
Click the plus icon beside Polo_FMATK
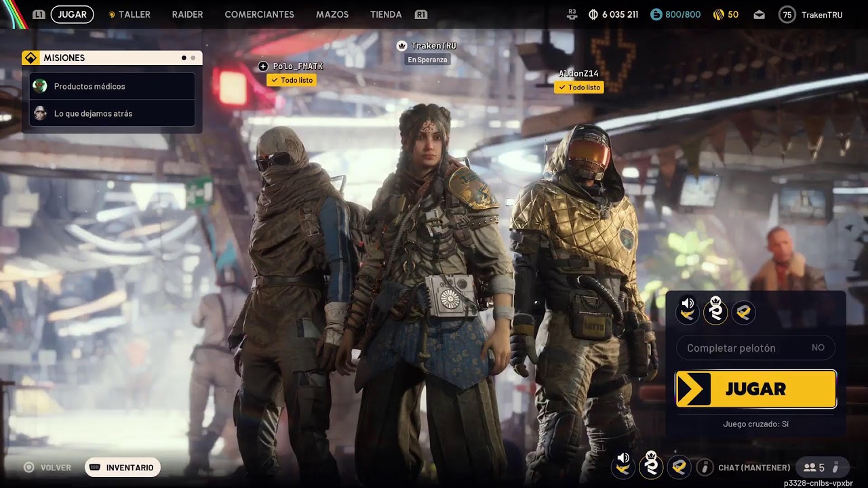[x=263, y=66]
